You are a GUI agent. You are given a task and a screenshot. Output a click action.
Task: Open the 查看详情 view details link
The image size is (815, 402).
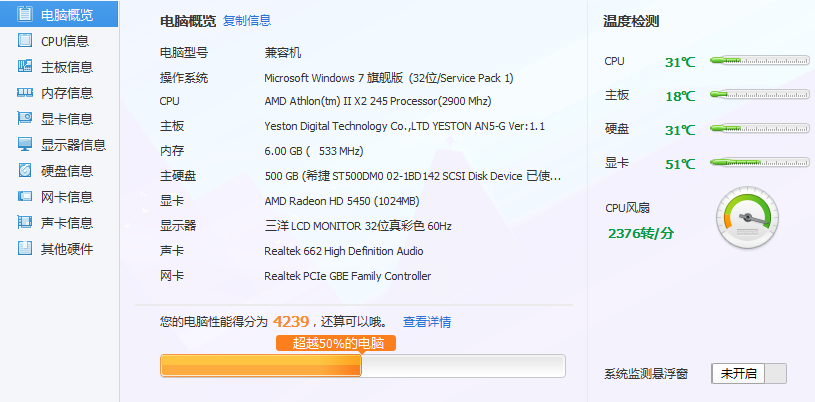pyautogui.click(x=427, y=322)
